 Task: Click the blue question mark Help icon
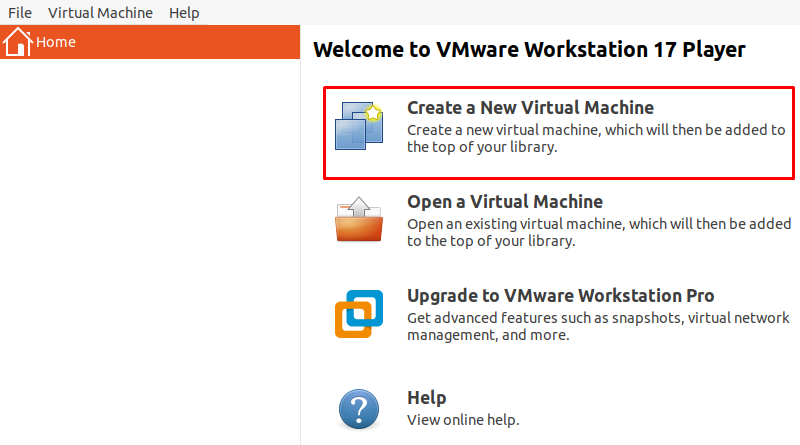coord(359,409)
